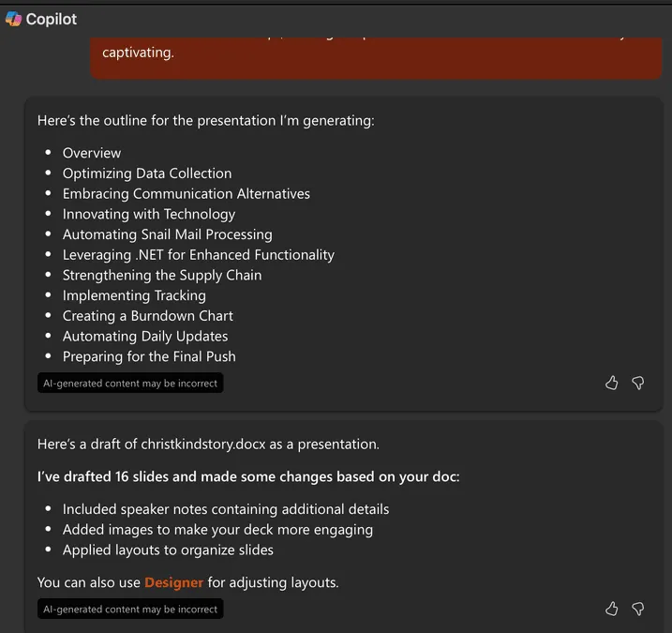Click "Applied layouts to organize slides" line
Screen dimensions: 672x633
click(x=168, y=550)
